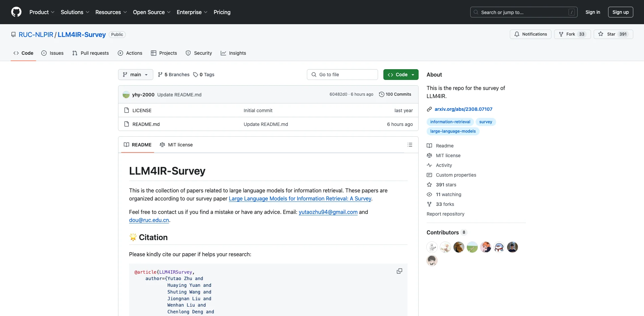Open the commit hash 60482d0
644x316 pixels.
pos(338,94)
